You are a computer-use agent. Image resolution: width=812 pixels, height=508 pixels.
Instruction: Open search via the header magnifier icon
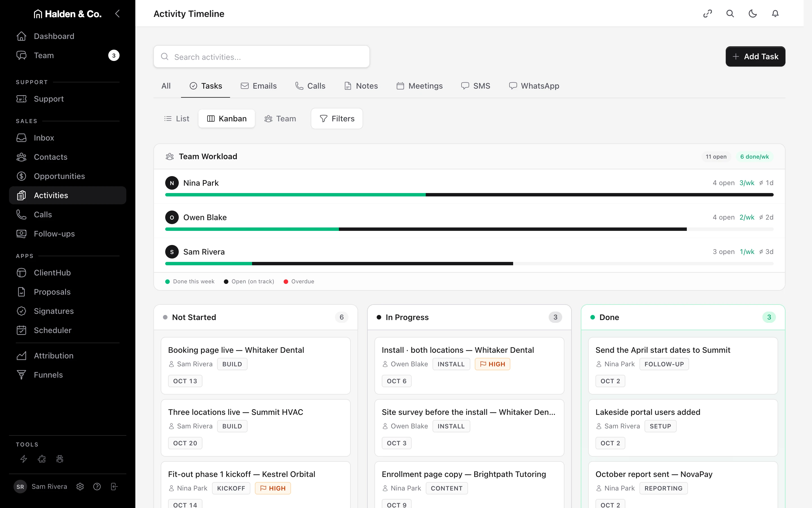pyautogui.click(x=730, y=14)
